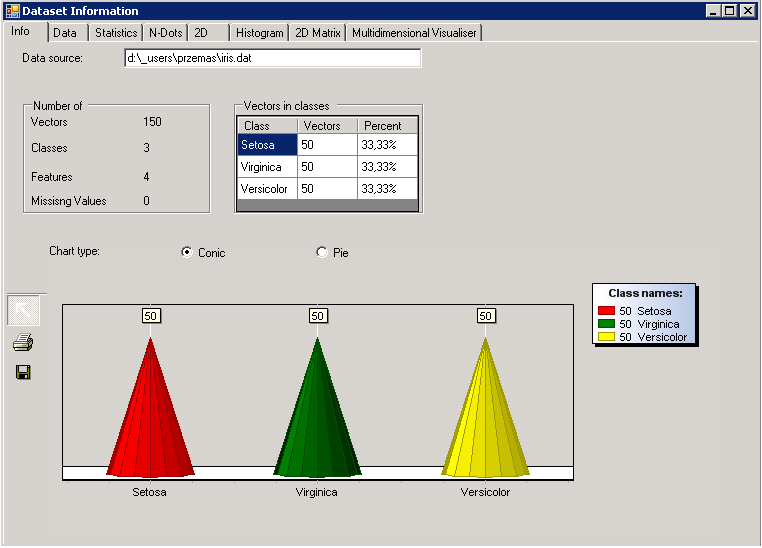This screenshot has width=762, height=548.
Task: Click the Dataset Information title bar app icon
Action: pos(13,11)
